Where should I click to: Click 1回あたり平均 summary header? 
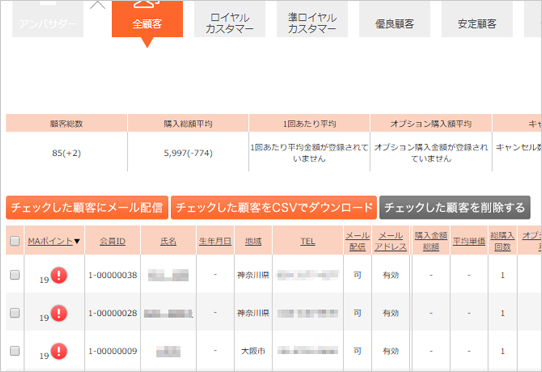(309, 123)
